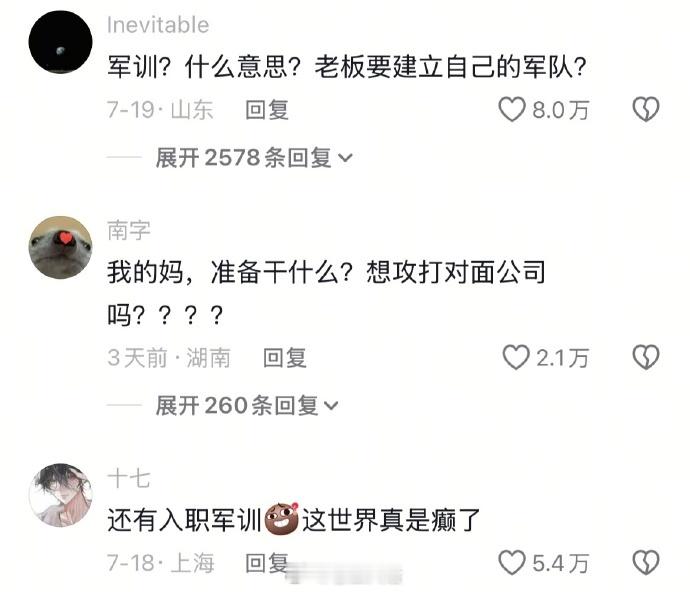Open Inevitable's black profile avatar
This screenshot has height=592, width=690.
[60, 42]
